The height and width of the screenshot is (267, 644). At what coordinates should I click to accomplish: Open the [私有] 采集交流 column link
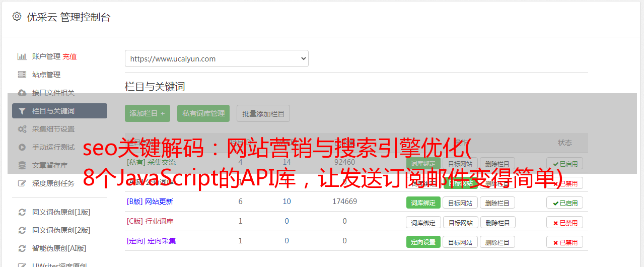click(x=152, y=162)
